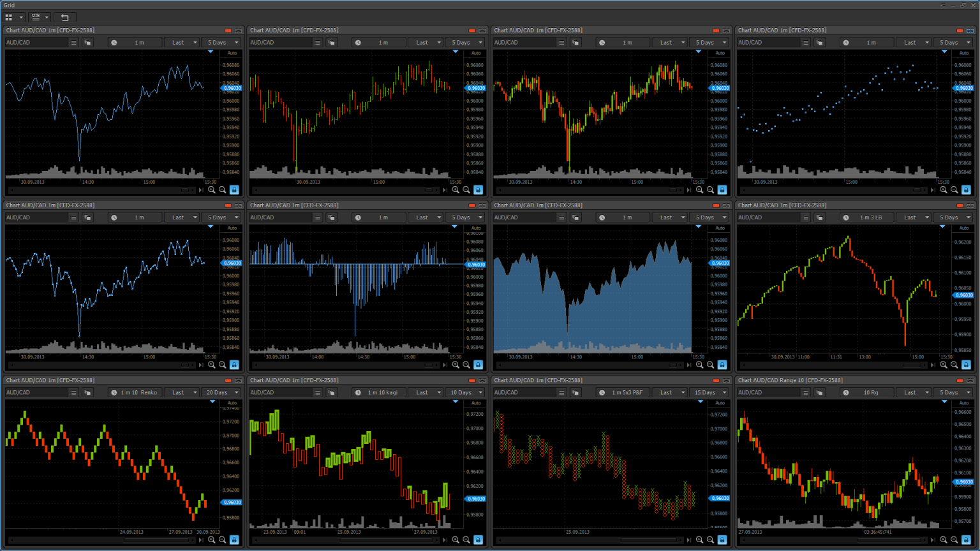
Task: Select the Chart AUD/CAD Range 10 panel title
Action: click(x=790, y=380)
